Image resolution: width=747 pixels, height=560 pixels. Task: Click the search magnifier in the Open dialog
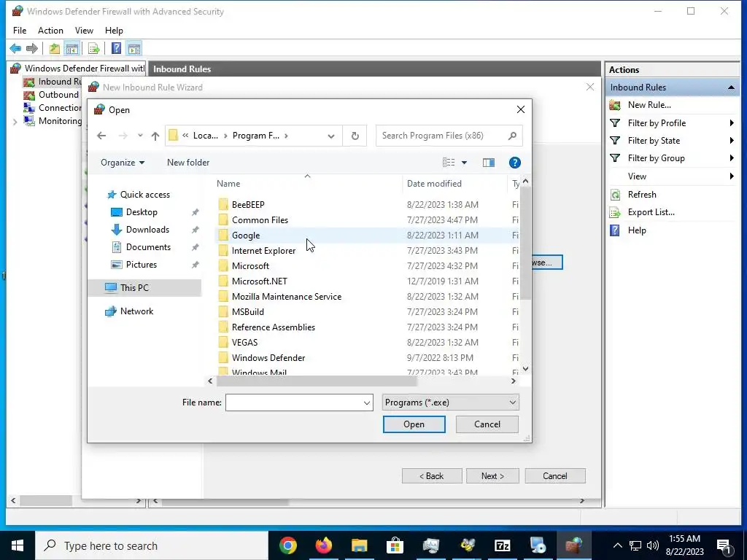(512, 136)
